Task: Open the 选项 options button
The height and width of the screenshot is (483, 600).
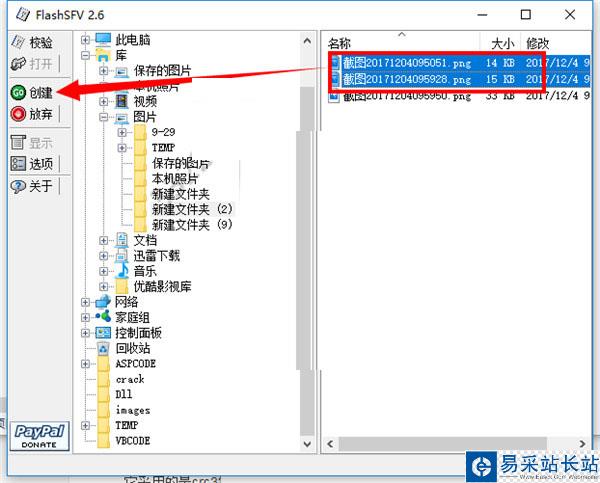Action: tap(32, 164)
